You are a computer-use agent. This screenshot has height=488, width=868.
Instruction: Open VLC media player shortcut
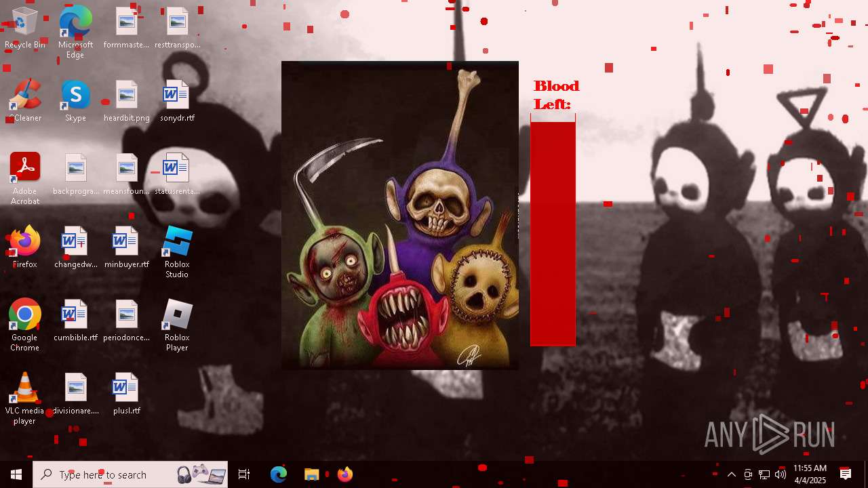click(24, 399)
